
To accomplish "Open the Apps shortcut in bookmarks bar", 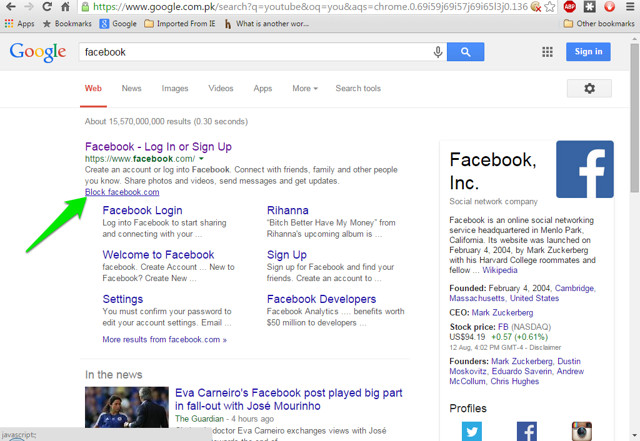I will 19,24.
